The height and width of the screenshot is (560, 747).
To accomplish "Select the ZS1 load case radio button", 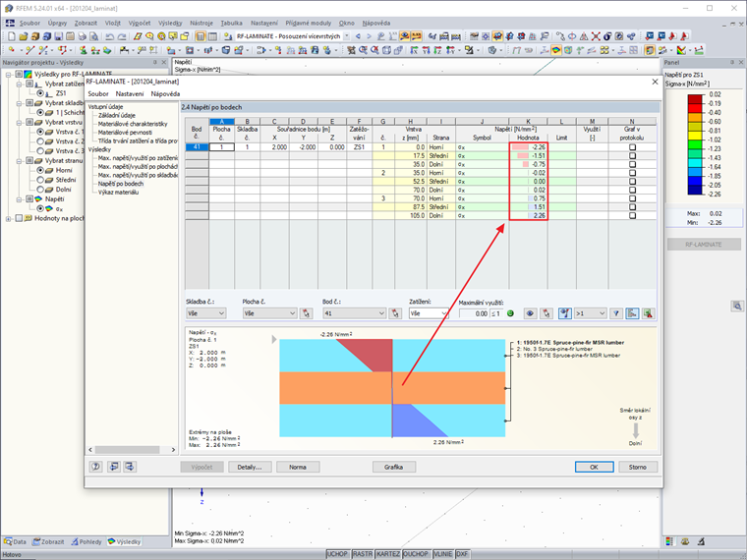I will [40, 93].
